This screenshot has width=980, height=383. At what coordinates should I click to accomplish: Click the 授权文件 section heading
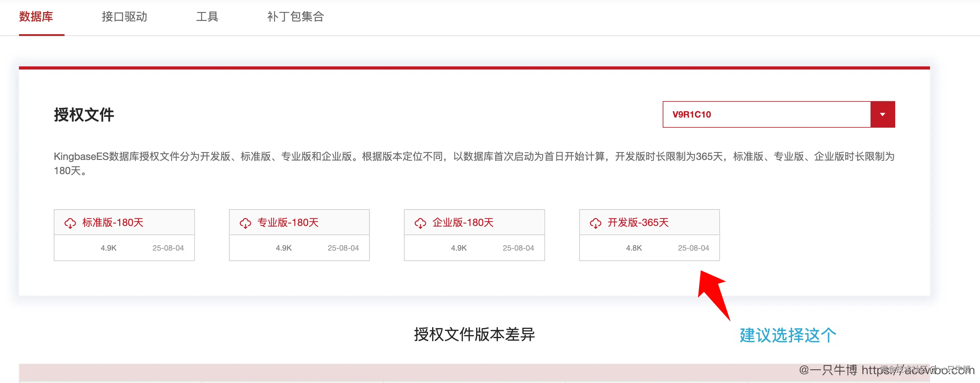coord(84,115)
